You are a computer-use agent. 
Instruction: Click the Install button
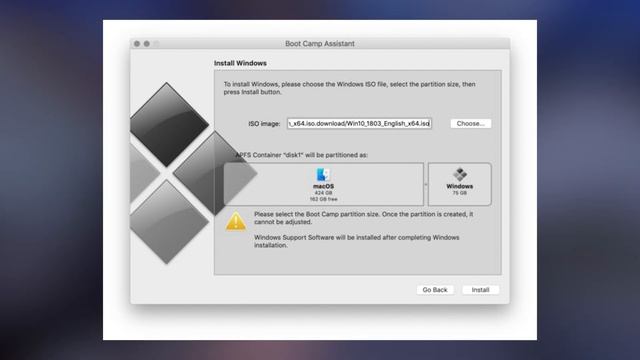(x=480, y=289)
